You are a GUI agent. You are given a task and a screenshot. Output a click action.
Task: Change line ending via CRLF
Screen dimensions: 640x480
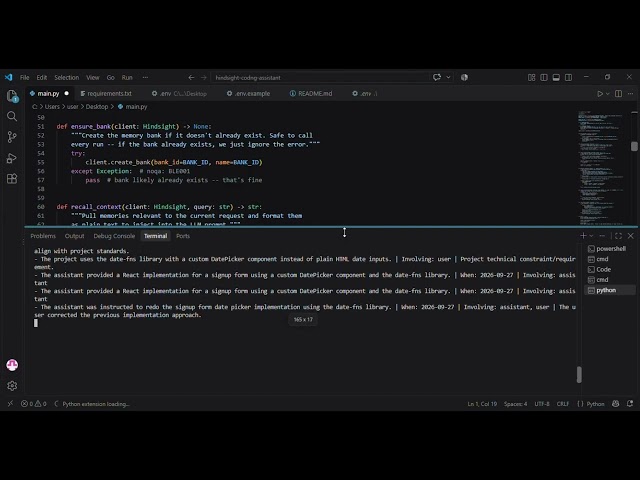pyautogui.click(x=562, y=404)
